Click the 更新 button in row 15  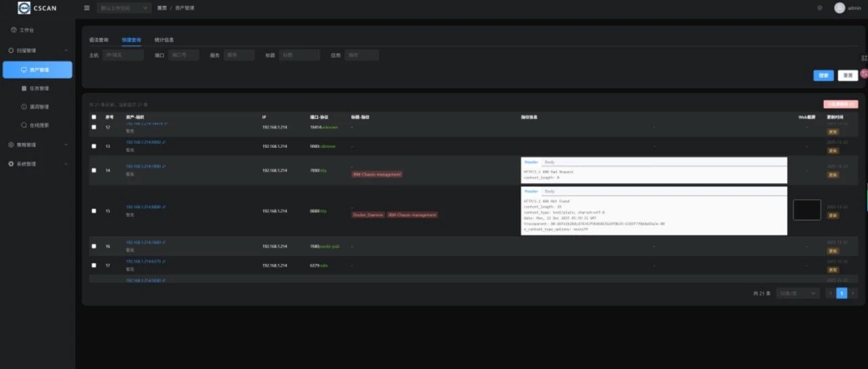(833, 216)
